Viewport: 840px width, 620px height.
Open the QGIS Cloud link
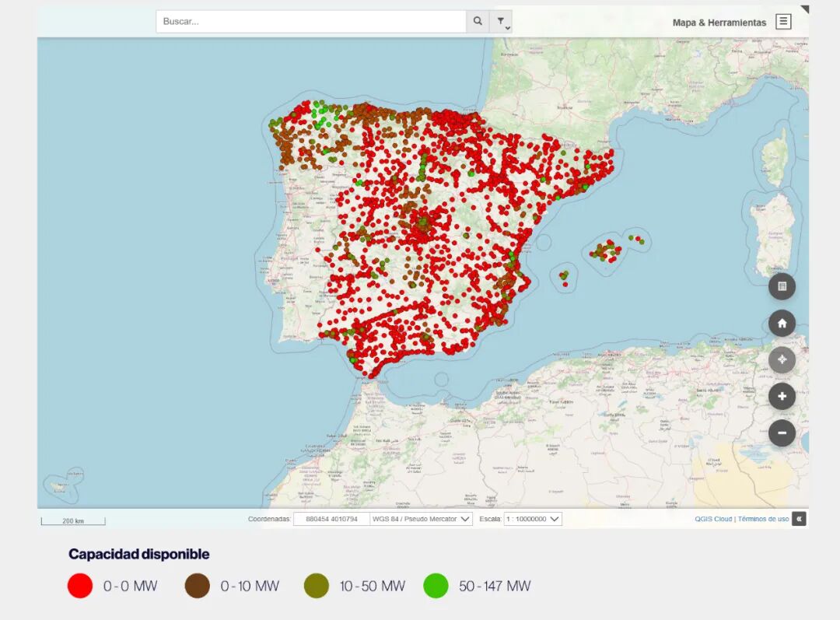point(713,519)
